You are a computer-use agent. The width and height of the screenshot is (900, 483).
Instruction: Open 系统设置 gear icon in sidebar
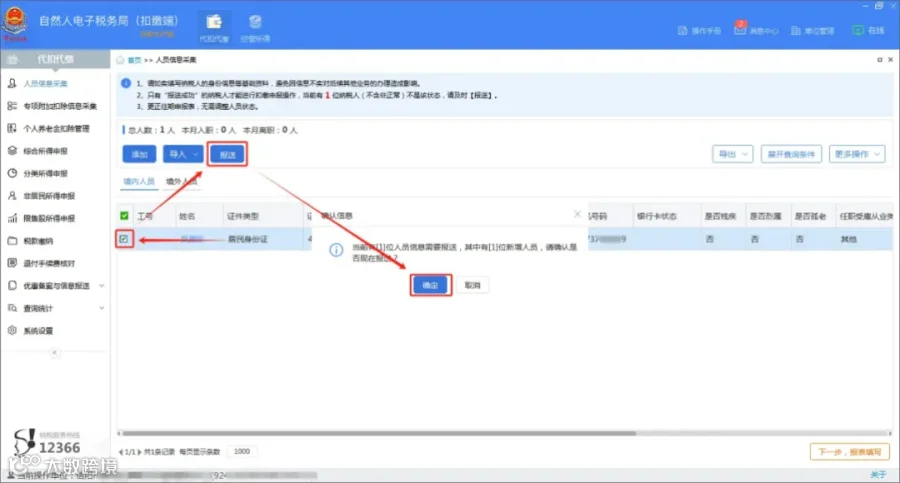pos(12,330)
